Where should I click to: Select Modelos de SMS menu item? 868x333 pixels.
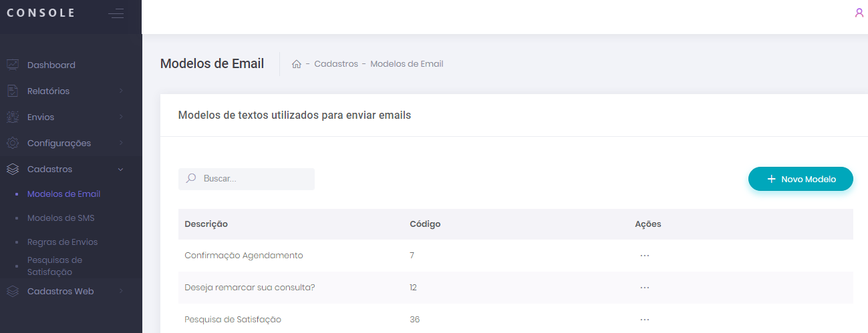pyautogui.click(x=61, y=218)
